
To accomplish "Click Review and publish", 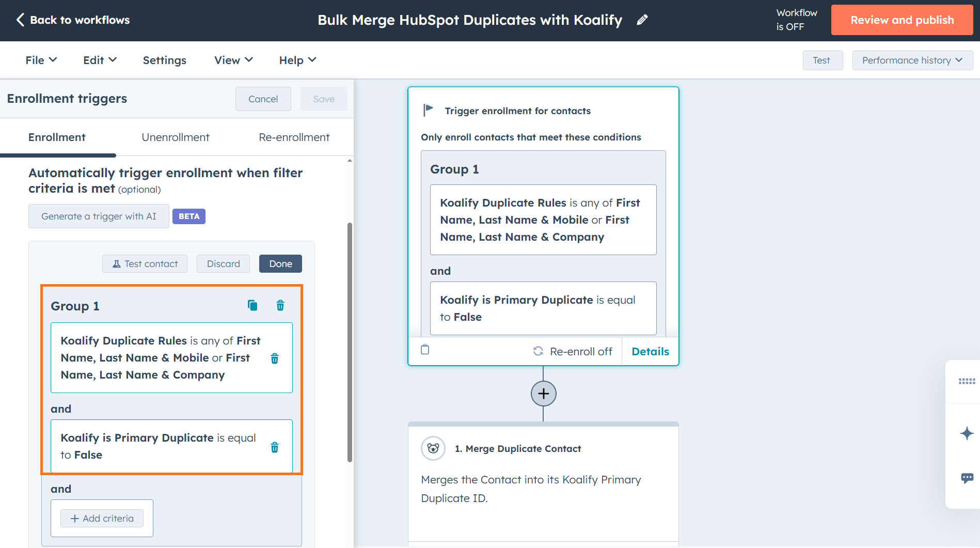I will pyautogui.click(x=902, y=20).
